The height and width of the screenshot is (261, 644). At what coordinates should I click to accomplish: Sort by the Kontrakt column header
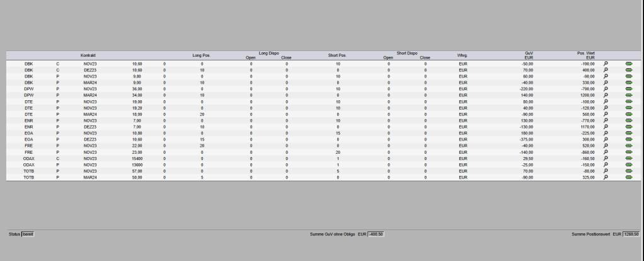[x=88, y=55]
